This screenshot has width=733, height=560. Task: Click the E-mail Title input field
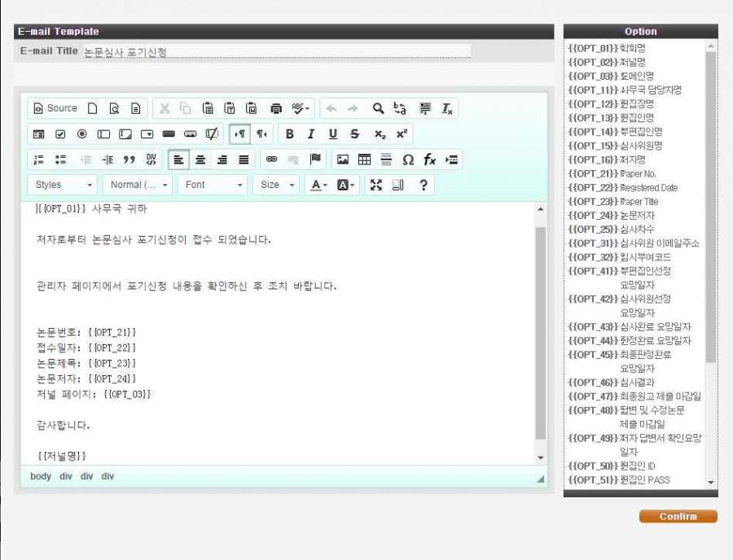pyautogui.click(x=276, y=51)
